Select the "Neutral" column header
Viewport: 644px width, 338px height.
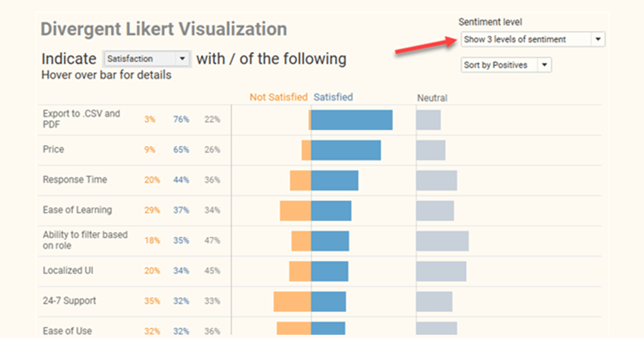click(432, 98)
